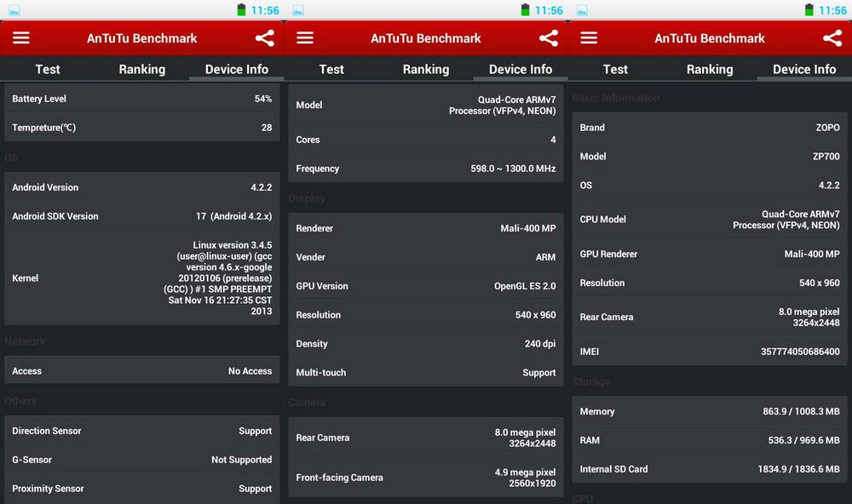Tap the RAM 536.3 / 969.6 MB row
Viewport: 852px width, 504px height.
[x=710, y=440]
